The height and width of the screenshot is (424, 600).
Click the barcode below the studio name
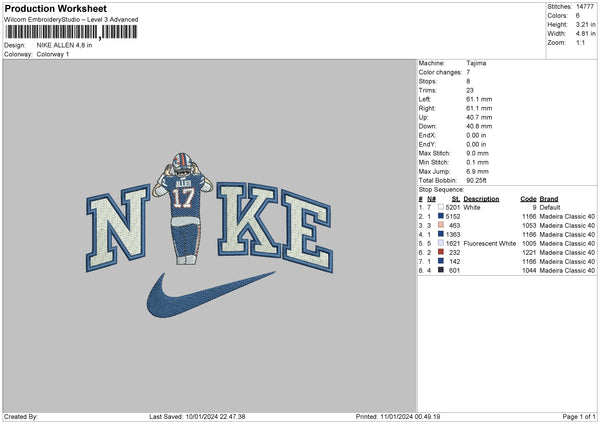click(71, 32)
